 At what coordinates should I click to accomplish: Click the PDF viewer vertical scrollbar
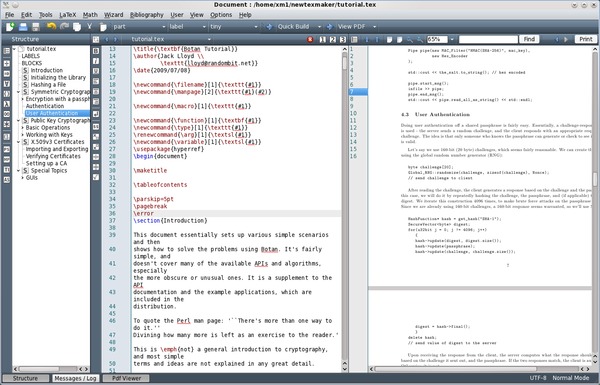tap(595, 206)
